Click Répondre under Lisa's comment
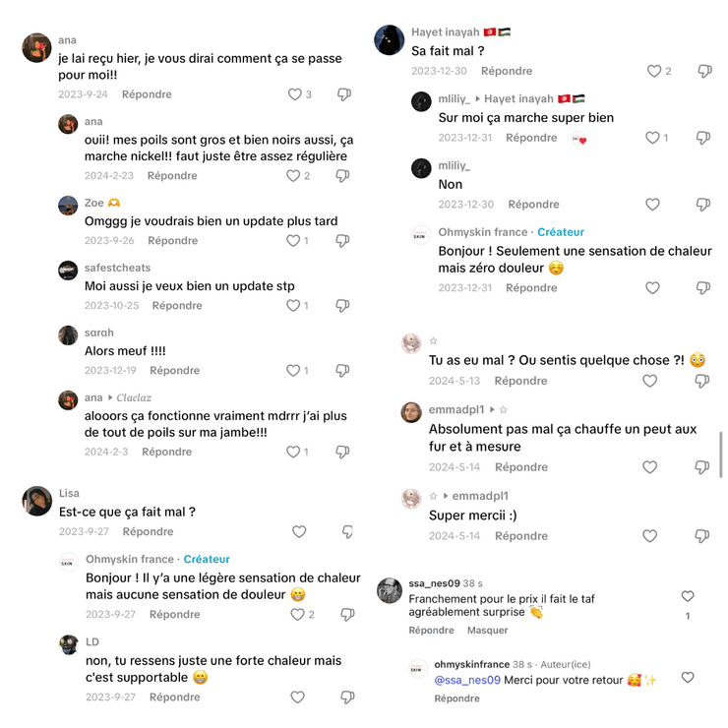Image resolution: width=728 pixels, height=728 pixels. tap(148, 531)
